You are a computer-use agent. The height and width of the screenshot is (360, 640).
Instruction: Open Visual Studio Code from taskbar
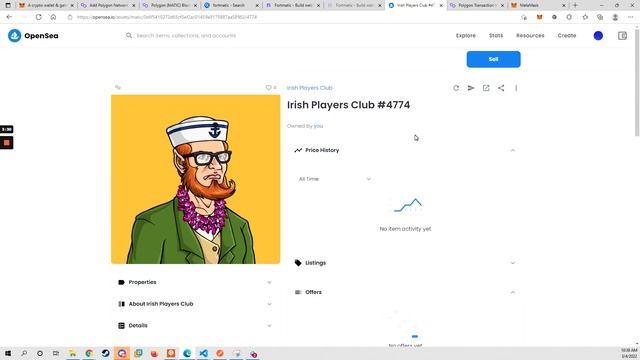coord(203,353)
